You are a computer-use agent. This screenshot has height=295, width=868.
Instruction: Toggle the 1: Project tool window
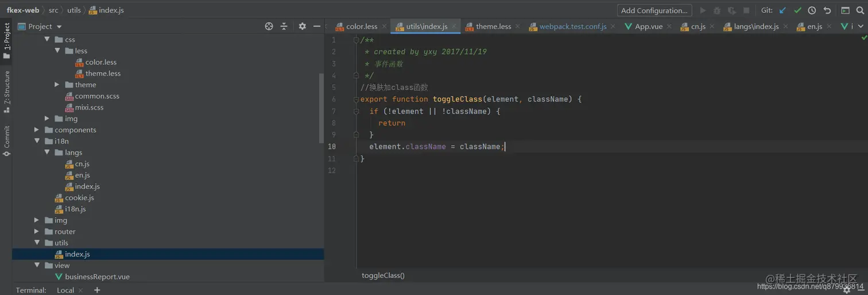6,41
